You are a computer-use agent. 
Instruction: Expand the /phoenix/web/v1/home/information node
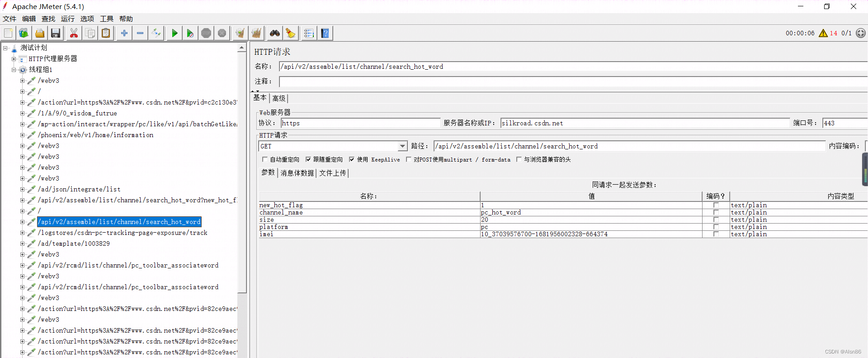23,135
